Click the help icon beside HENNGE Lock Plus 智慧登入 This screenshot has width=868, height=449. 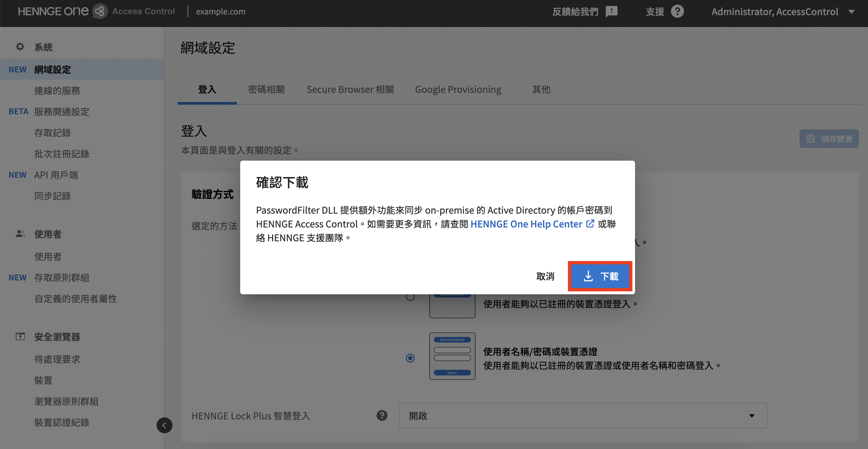tap(382, 415)
